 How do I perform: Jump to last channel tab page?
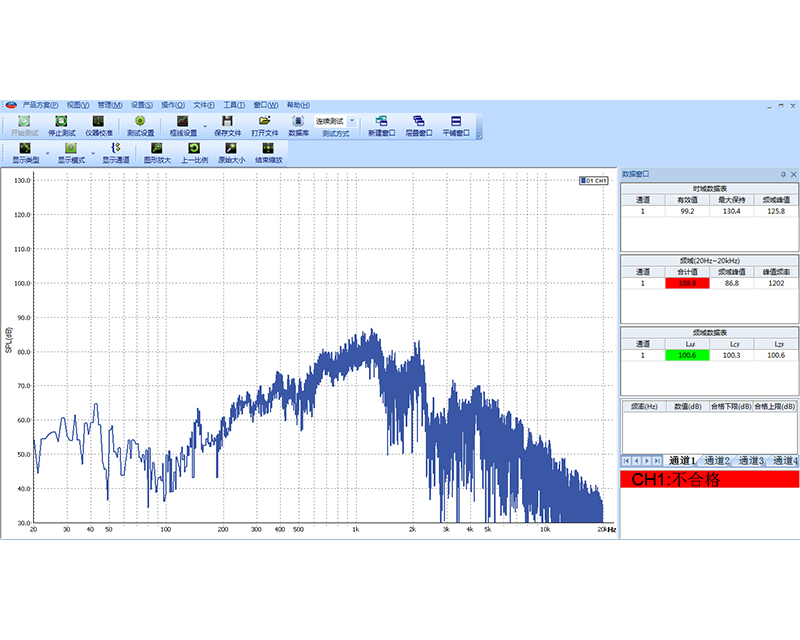click(657, 461)
